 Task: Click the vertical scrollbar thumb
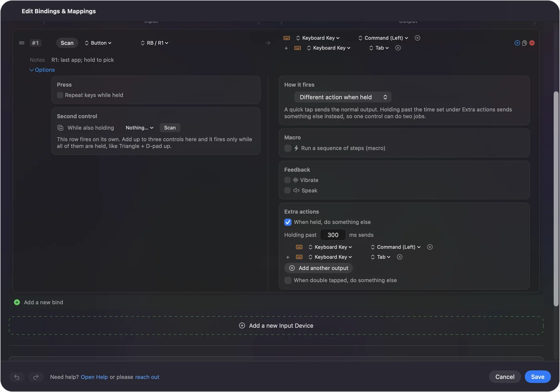tap(556, 199)
